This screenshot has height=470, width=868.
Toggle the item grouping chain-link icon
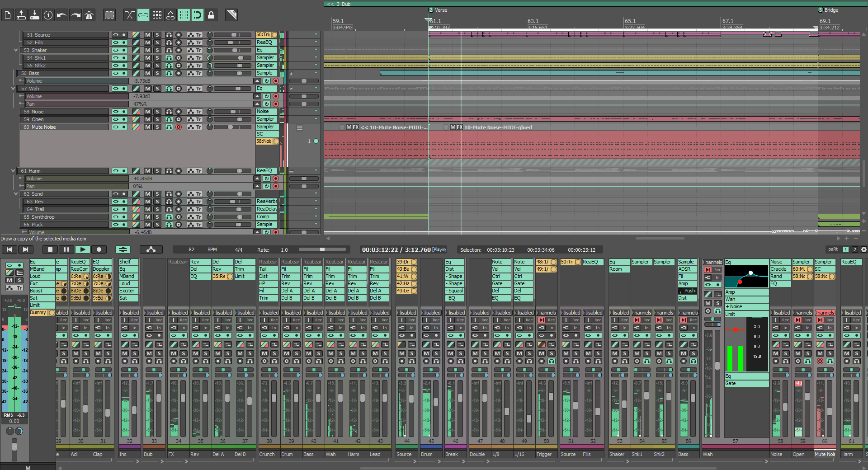pos(143,15)
